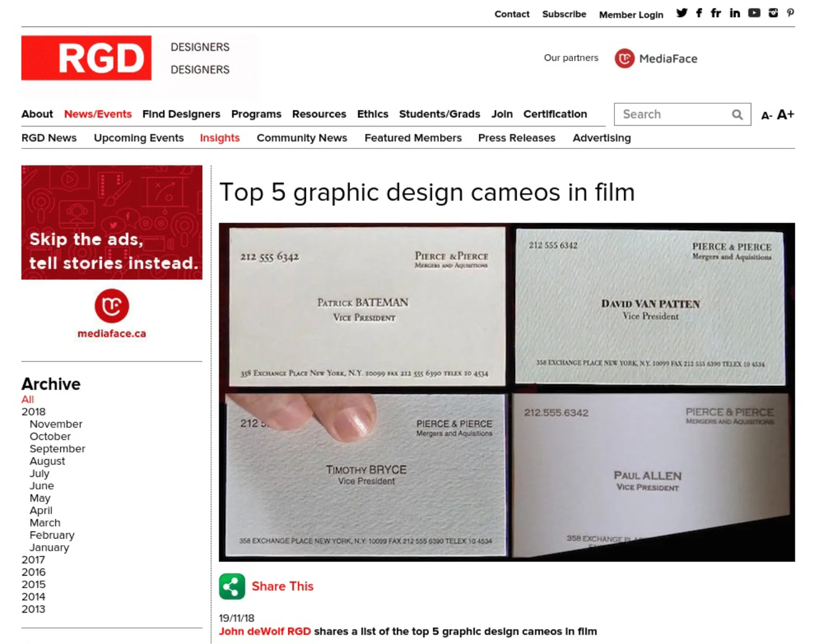Click the green Share This icon
This screenshot has width=828, height=644.
click(232, 586)
